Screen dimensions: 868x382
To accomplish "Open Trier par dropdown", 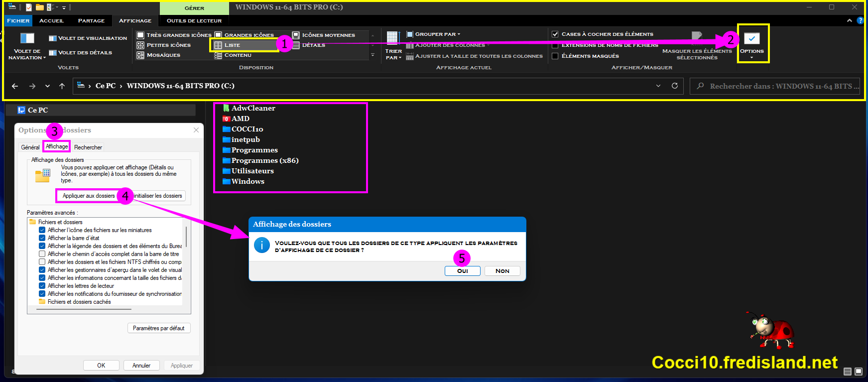I will 393,45.
